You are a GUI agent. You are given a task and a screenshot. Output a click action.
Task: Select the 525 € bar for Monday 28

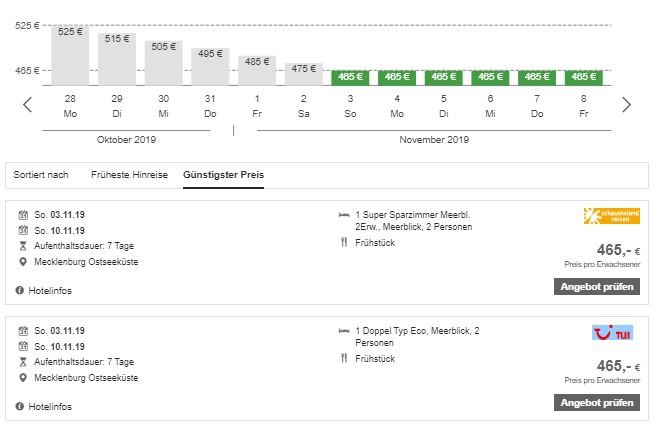point(70,56)
